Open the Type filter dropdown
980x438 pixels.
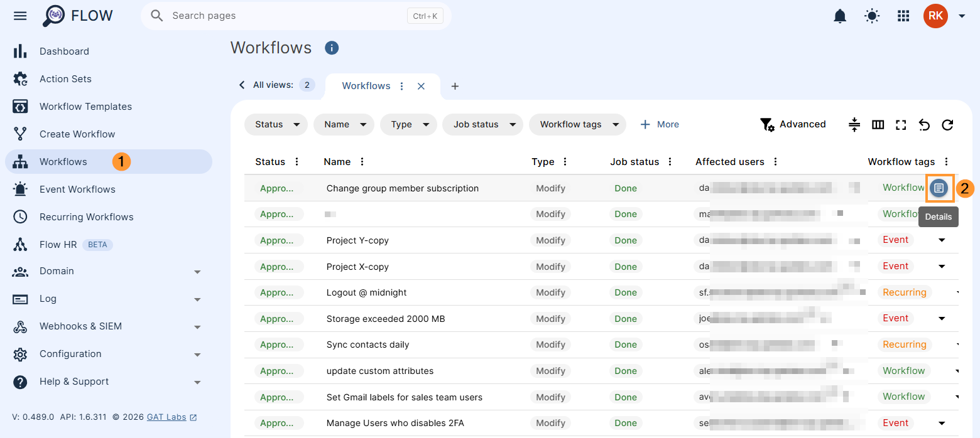(x=408, y=124)
